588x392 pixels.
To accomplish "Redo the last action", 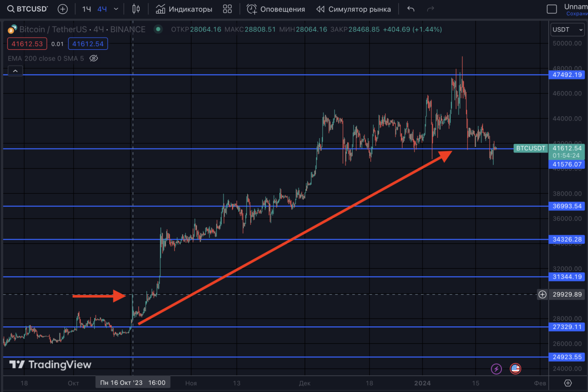I will tap(431, 9).
